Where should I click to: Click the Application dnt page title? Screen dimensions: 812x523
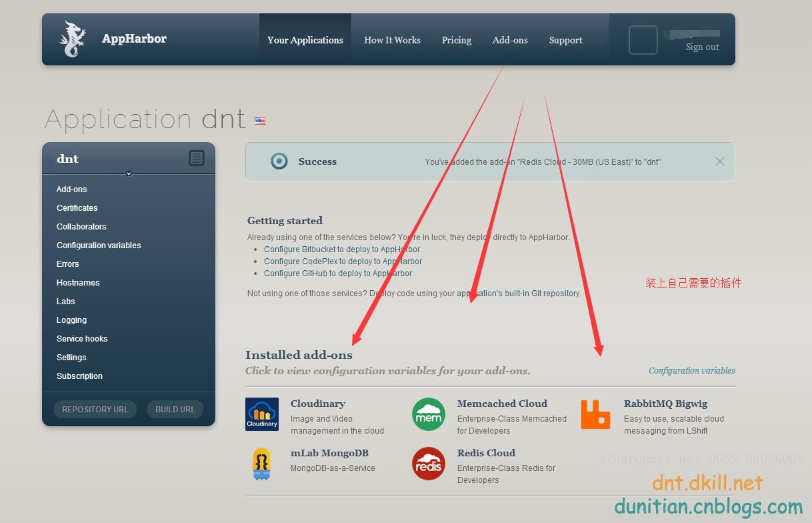[145, 119]
